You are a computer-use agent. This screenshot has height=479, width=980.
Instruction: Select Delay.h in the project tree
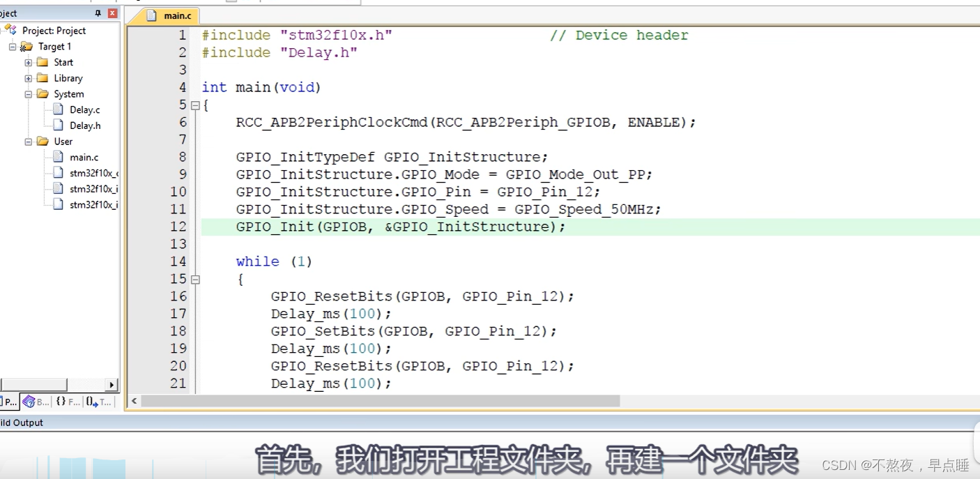(84, 126)
